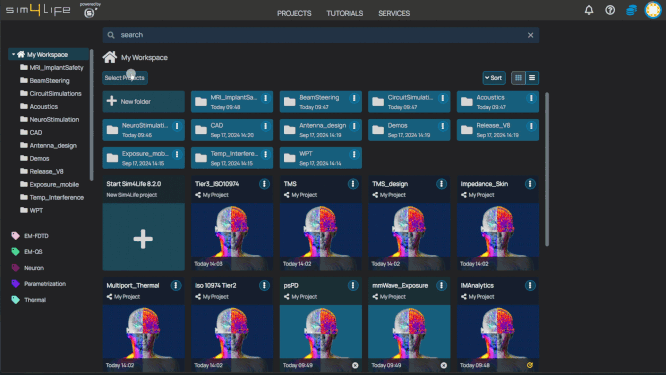Open options menu for mmWave_Exposure project
The image size is (666, 375).
[x=441, y=285]
